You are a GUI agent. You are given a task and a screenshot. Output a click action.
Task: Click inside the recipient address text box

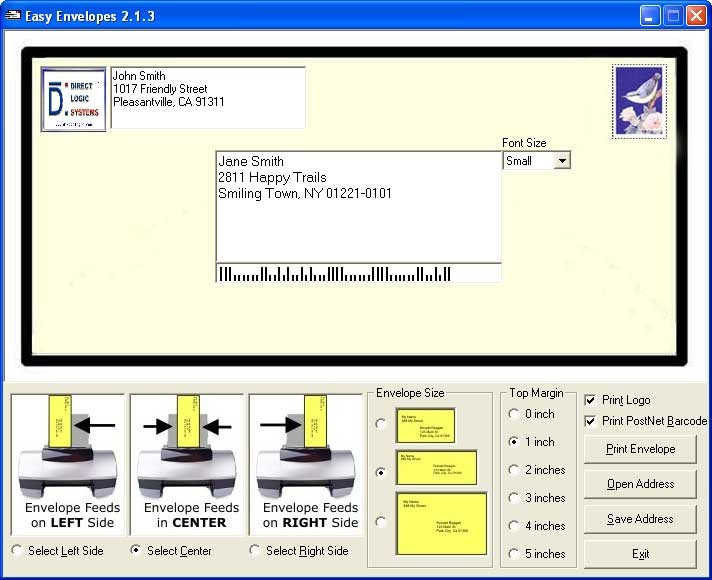tap(359, 207)
